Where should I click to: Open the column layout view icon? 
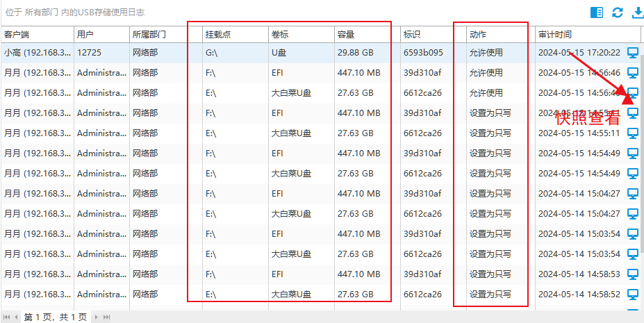point(597,13)
